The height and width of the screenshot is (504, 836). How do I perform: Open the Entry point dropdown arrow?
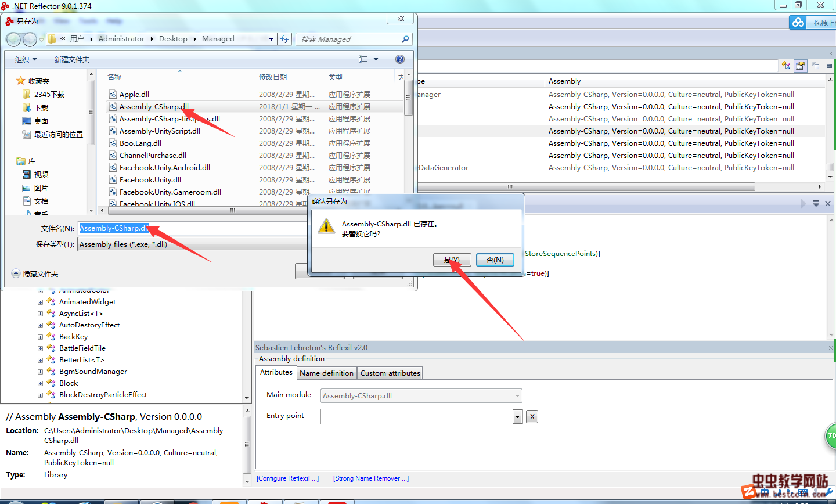point(517,416)
